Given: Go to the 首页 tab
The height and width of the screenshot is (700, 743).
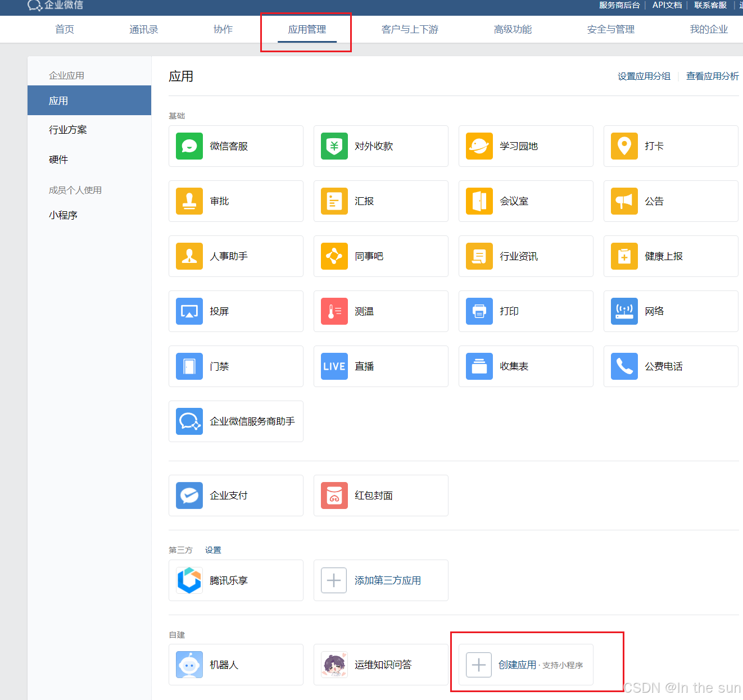Looking at the screenshot, I should (x=65, y=29).
